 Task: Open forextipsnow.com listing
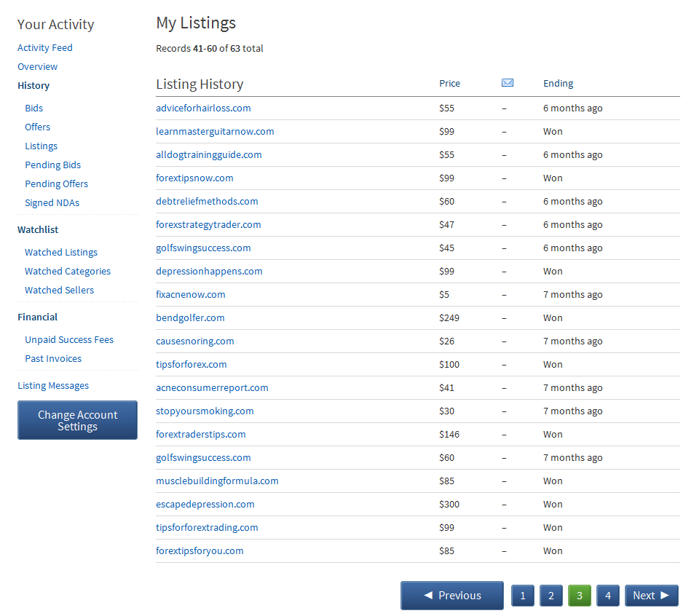tap(194, 178)
